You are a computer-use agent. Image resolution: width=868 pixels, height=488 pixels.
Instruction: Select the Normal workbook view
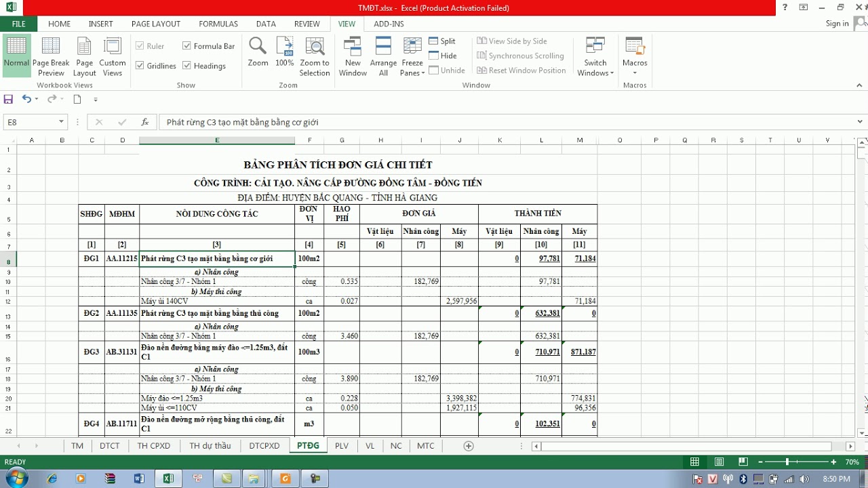pyautogui.click(x=16, y=56)
